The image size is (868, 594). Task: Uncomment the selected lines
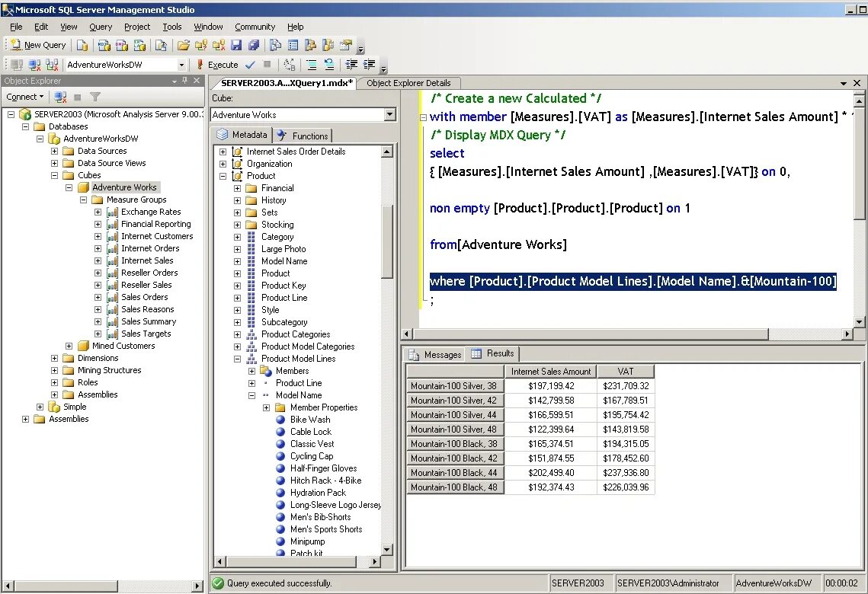click(329, 65)
